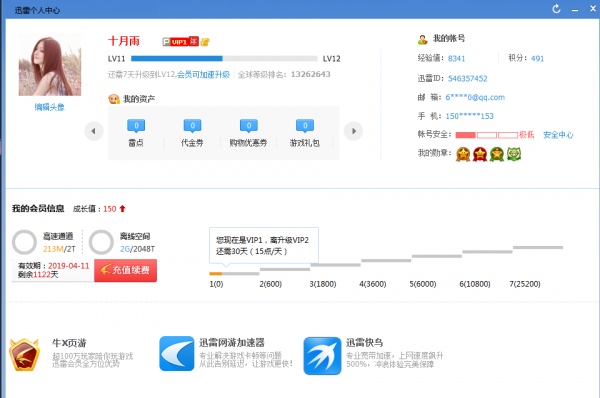600x398 pixels.
Task: Close the 迅雷个人中心 window
Action: 593,8
